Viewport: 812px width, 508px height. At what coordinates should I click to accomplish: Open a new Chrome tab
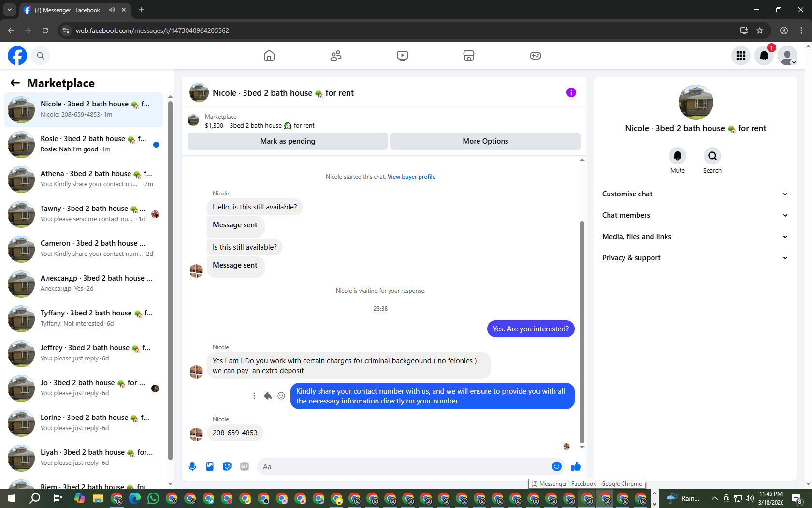(141, 10)
